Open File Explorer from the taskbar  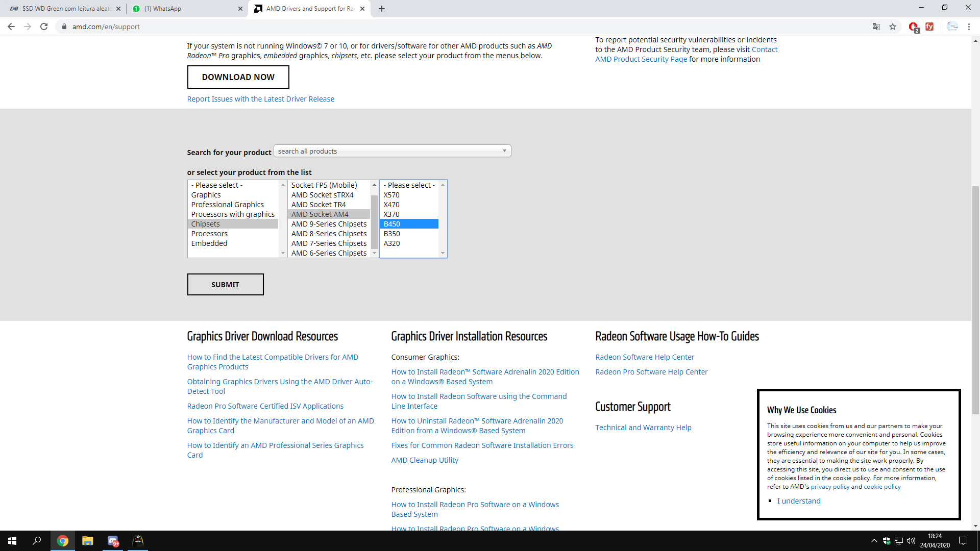tap(88, 541)
